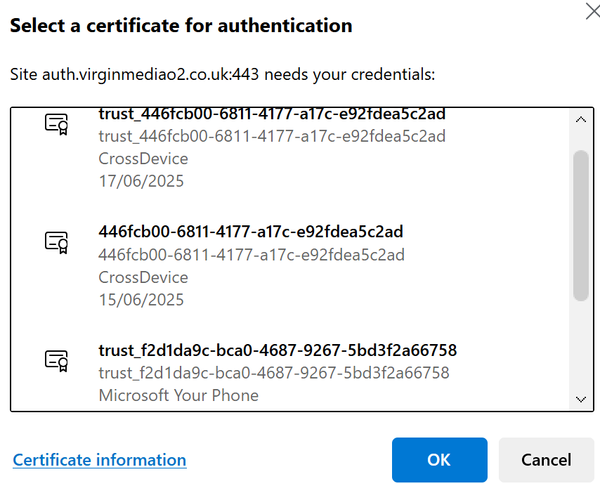600x483 pixels.
Task: Open Certificate information link
Action: point(99,460)
